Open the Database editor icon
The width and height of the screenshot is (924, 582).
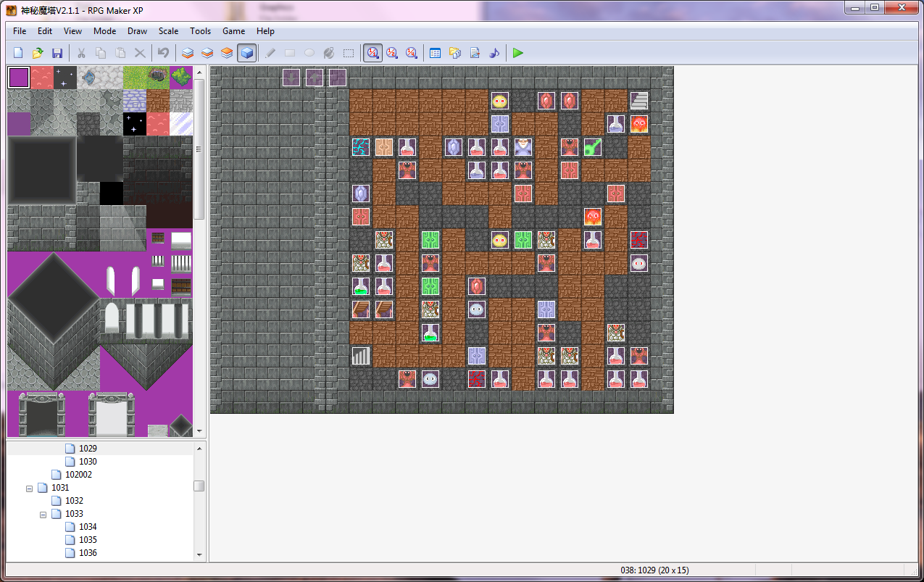(436, 53)
